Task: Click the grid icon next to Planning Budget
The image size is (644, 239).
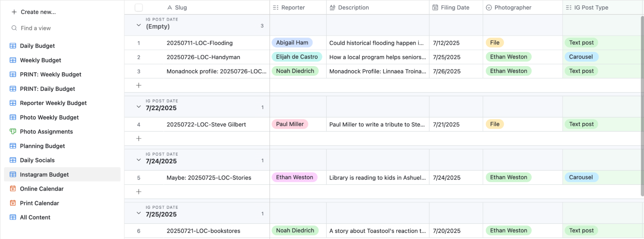Action: (x=13, y=146)
